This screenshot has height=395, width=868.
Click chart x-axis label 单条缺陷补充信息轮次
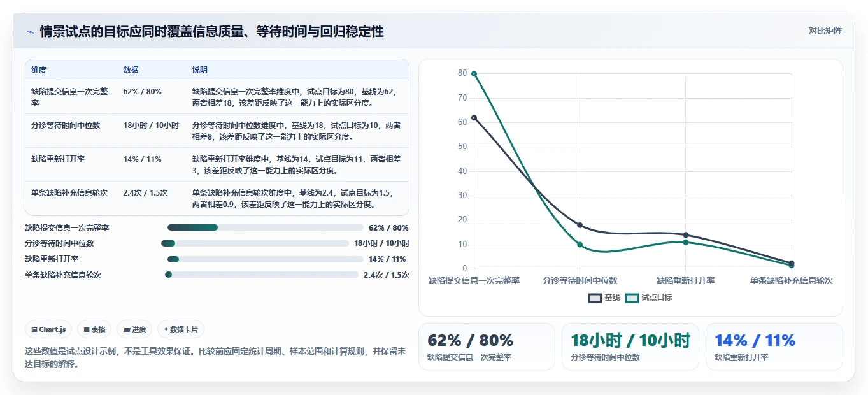791,280
